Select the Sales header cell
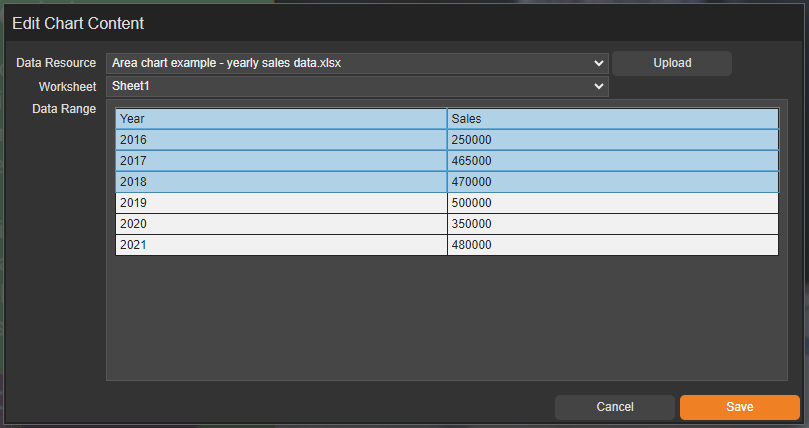The image size is (809, 428). coord(612,119)
